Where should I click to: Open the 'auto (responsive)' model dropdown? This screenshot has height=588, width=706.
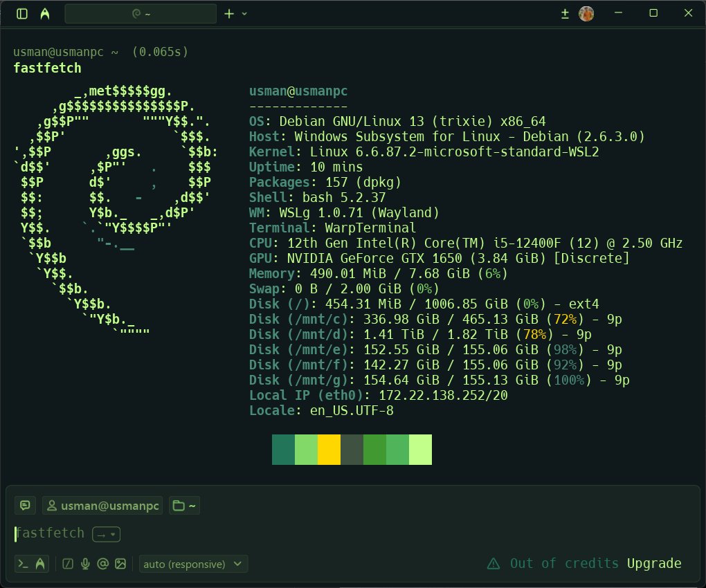pos(193,564)
